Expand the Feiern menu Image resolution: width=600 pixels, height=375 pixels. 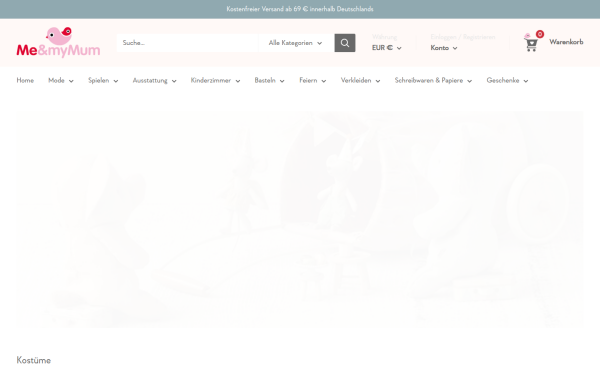[x=313, y=80]
